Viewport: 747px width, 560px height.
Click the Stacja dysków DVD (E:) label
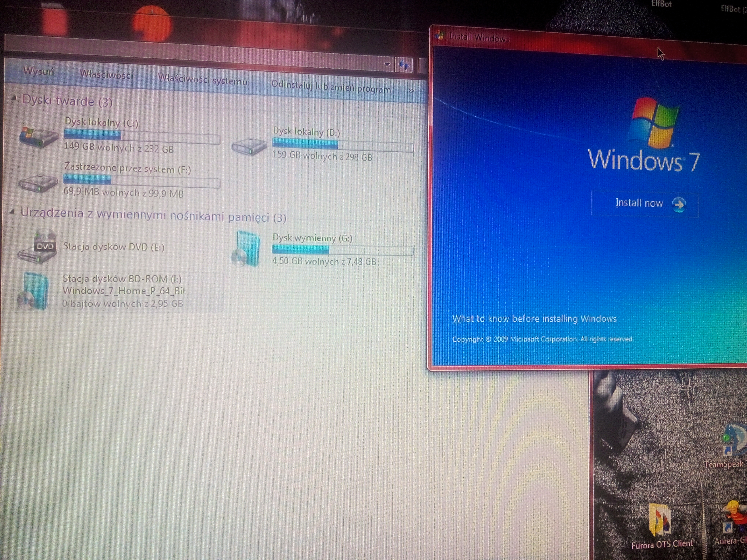click(113, 247)
